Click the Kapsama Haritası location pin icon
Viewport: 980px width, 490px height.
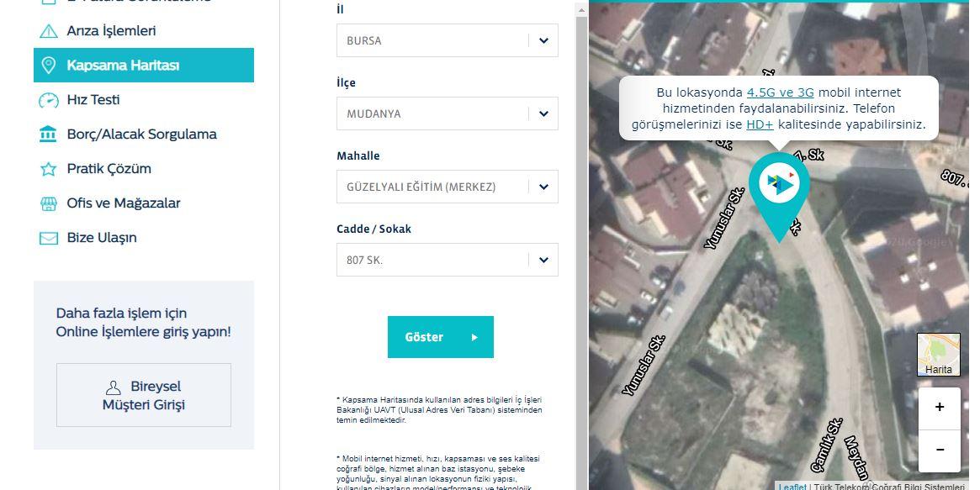[48, 66]
